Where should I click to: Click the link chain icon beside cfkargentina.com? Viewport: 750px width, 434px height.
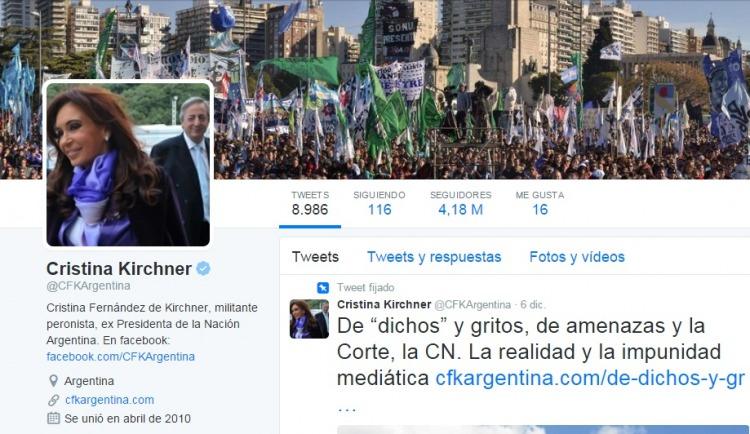pos(54,400)
